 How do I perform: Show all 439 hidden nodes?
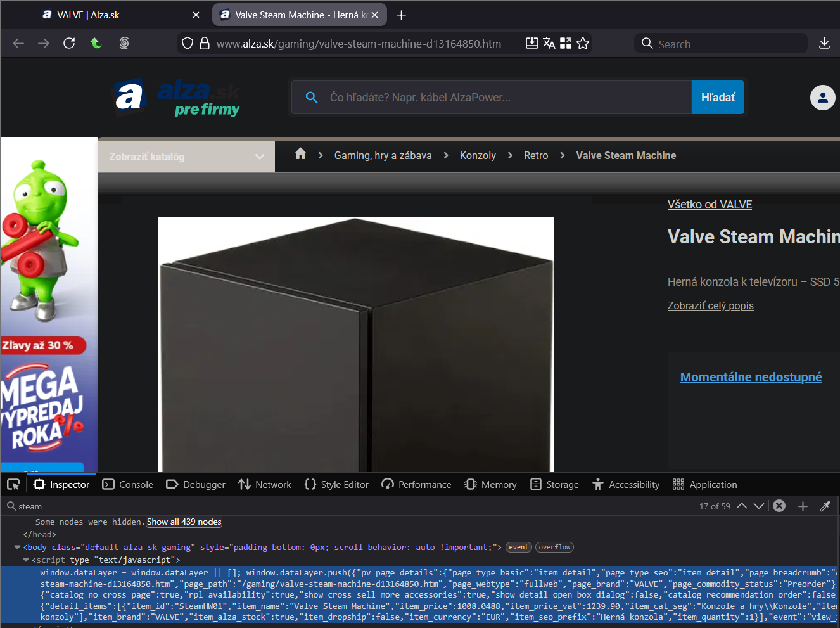(184, 522)
